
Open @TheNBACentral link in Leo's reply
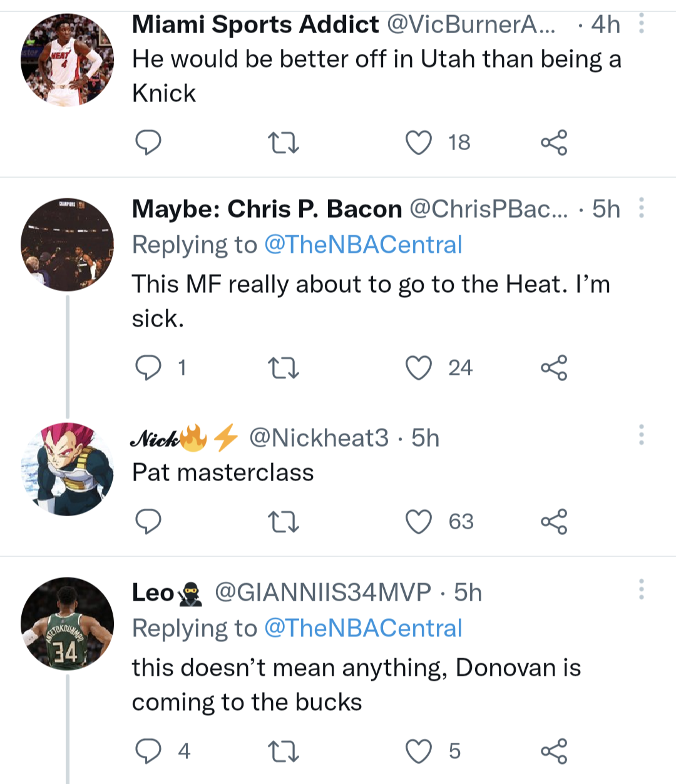(x=363, y=628)
